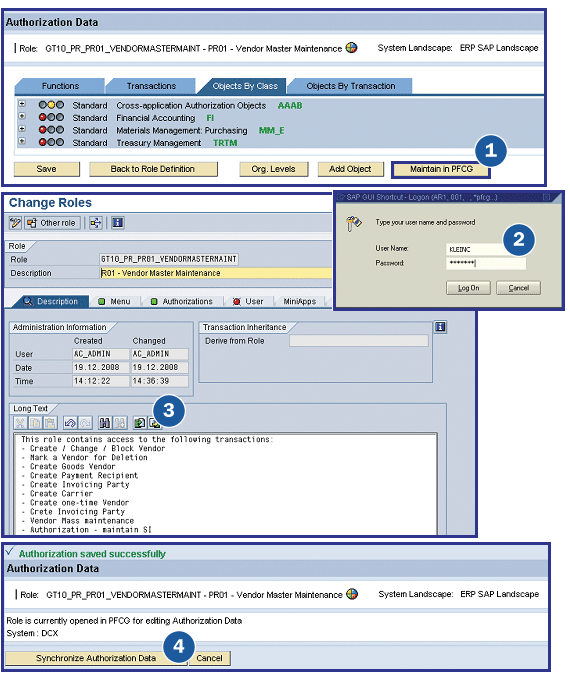Image resolution: width=570 pixels, height=678 pixels.
Task: Open the Functions tab
Action: point(60,86)
